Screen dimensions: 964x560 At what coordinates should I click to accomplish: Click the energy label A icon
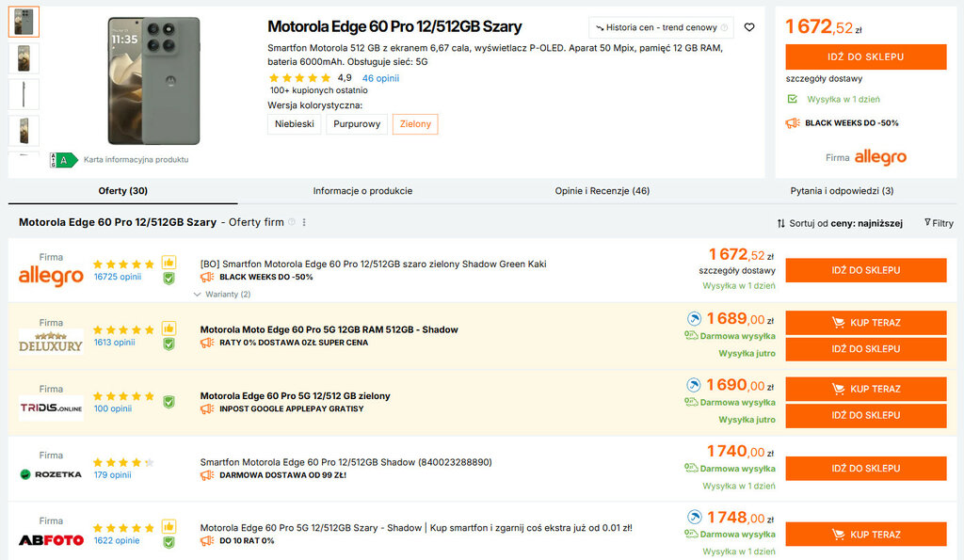[64, 160]
